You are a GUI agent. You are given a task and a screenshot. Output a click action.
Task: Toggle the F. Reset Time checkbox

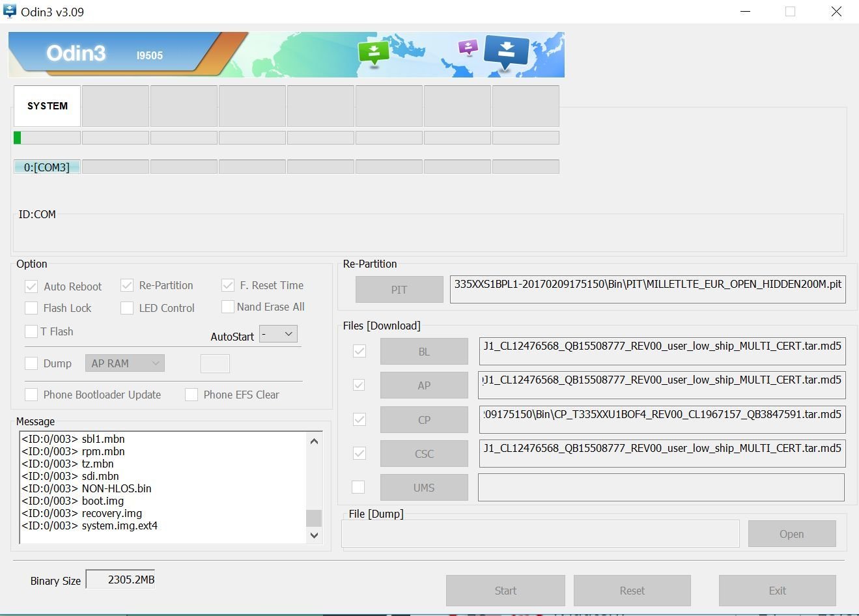pyautogui.click(x=228, y=285)
